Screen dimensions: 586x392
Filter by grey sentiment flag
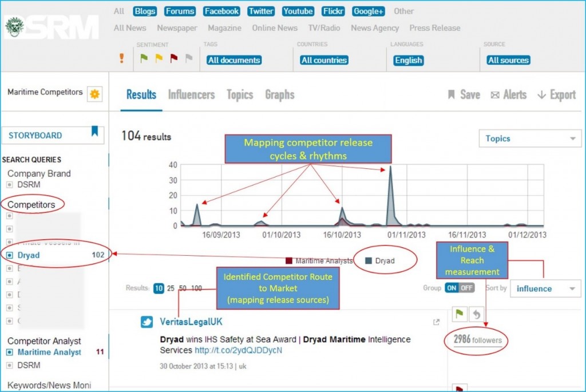coord(189,58)
